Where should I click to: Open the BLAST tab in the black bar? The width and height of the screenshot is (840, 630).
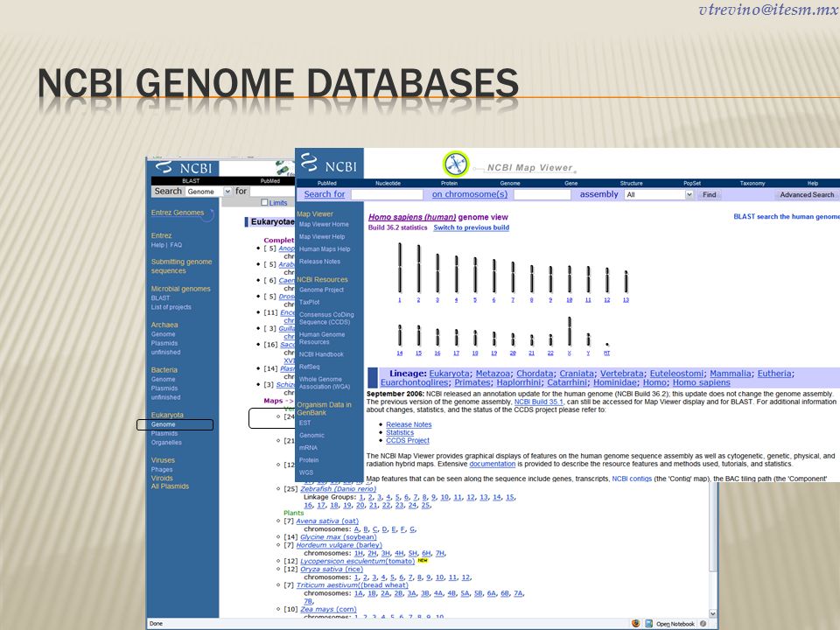191,181
